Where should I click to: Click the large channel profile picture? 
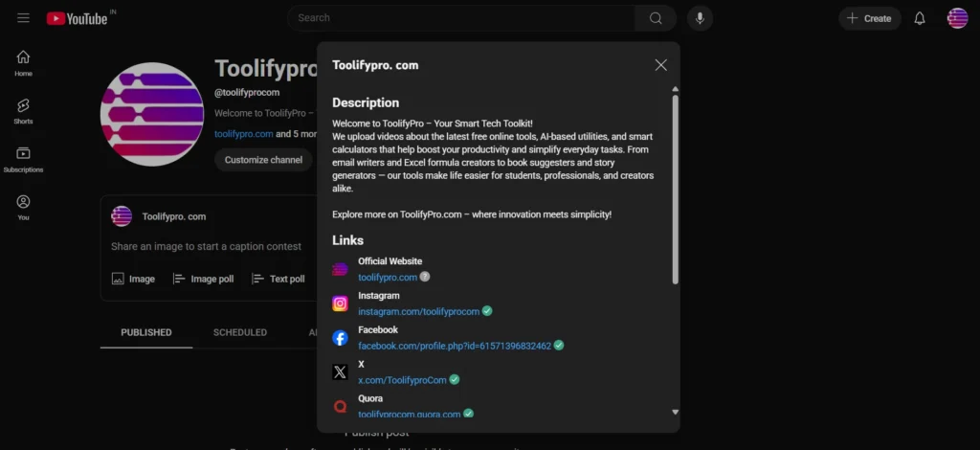click(152, 114)
